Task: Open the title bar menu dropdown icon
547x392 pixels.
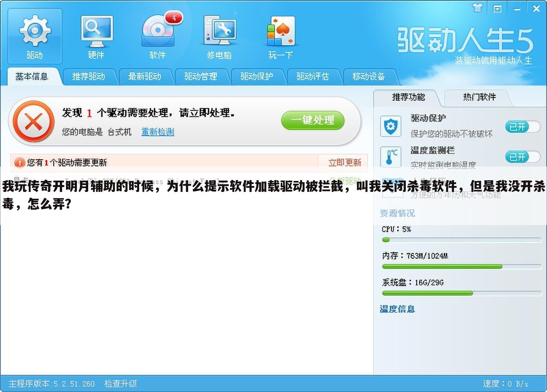Action: coord(497,9)
